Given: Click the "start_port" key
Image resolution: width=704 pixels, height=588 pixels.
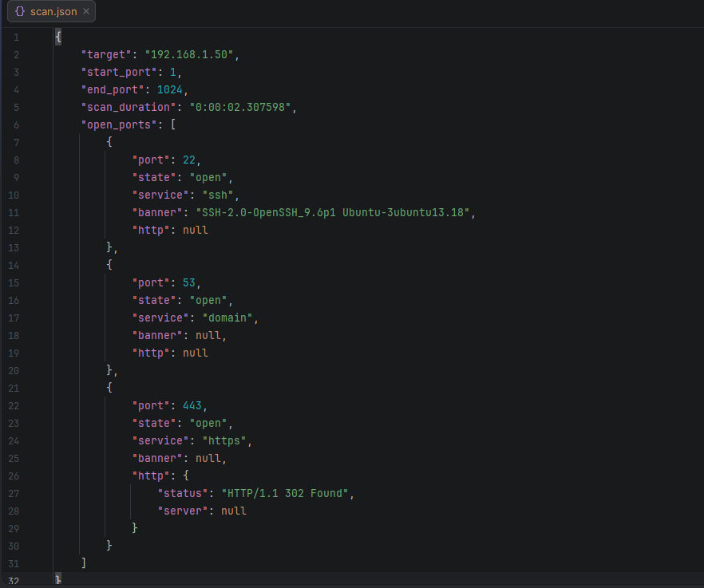Looking at the screenshot, I should 118,73.
